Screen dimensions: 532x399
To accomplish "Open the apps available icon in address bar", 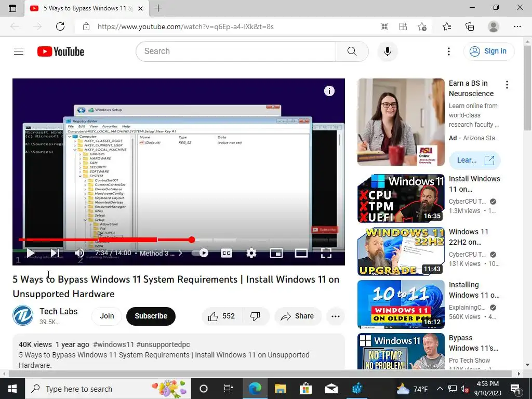I will (384, 26).
